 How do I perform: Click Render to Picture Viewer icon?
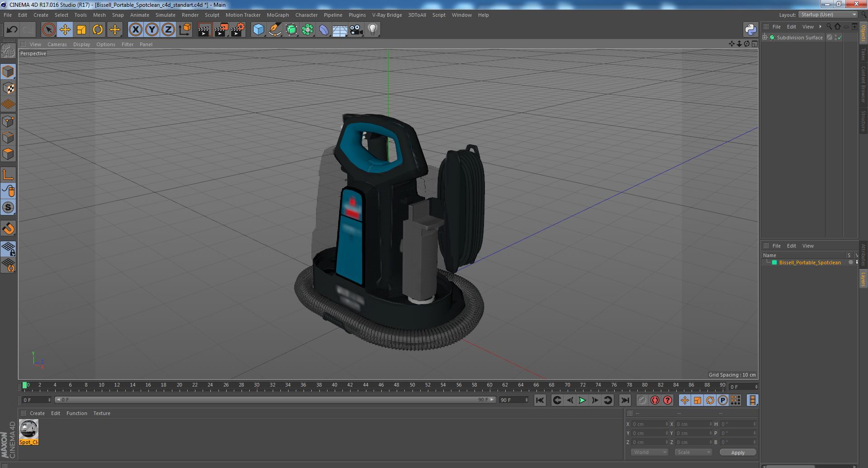(x=221, y=30)
